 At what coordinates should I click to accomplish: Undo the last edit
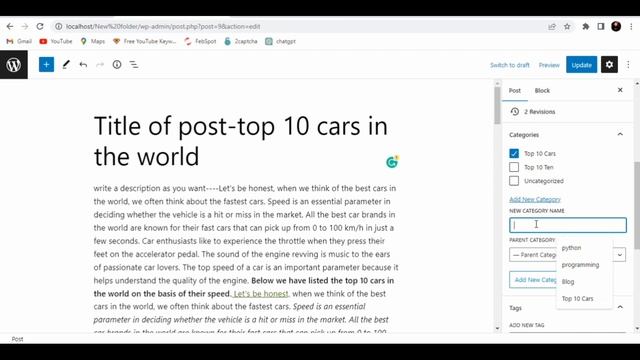(x=83, y=64)
